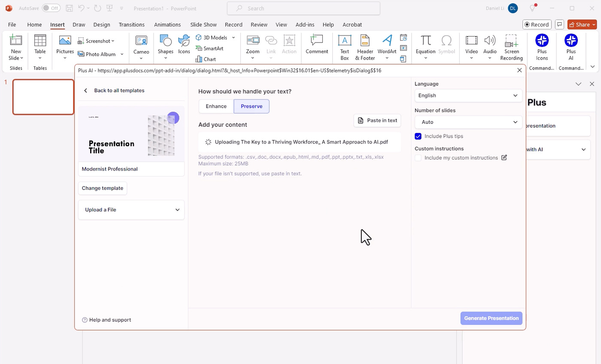Switch to the Home tab
This screenshot has width=601, height=364.
(x=34, y=24)
